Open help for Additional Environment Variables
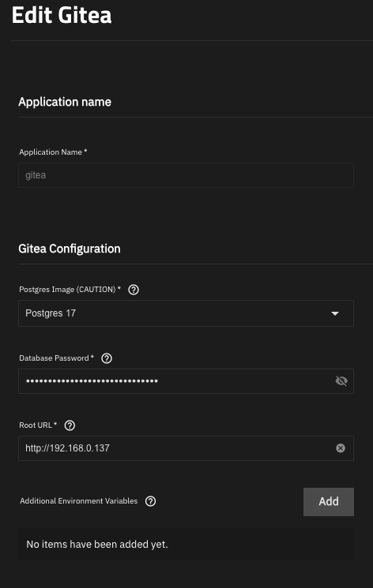Image resolution: width=373 pixels, height=588 pixels. [151, 501]
